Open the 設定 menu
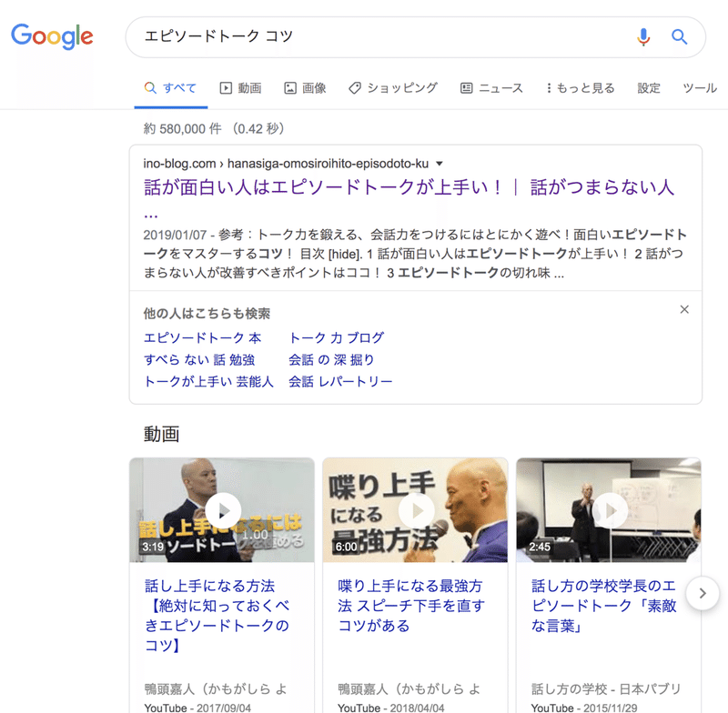Screen dimensions: 728x713 coord(649,87)
